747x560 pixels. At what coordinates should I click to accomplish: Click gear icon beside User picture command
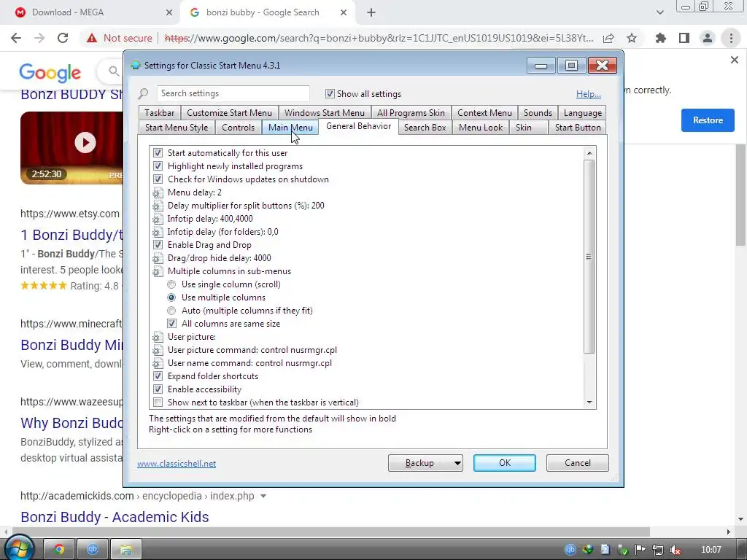point(158,351)
